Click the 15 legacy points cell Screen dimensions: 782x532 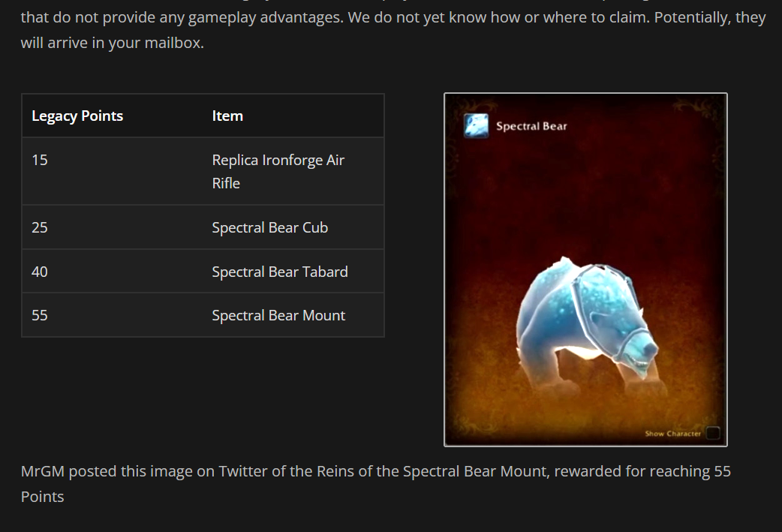[40, 160]
